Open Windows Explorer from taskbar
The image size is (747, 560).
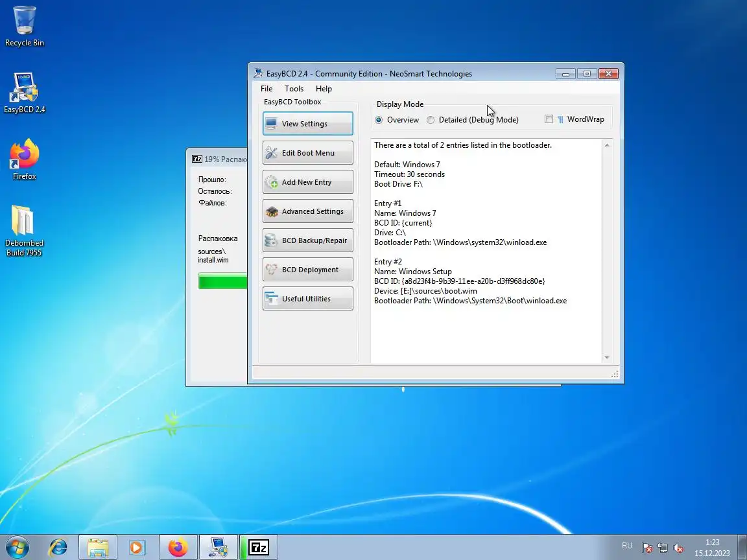(98, 547)
